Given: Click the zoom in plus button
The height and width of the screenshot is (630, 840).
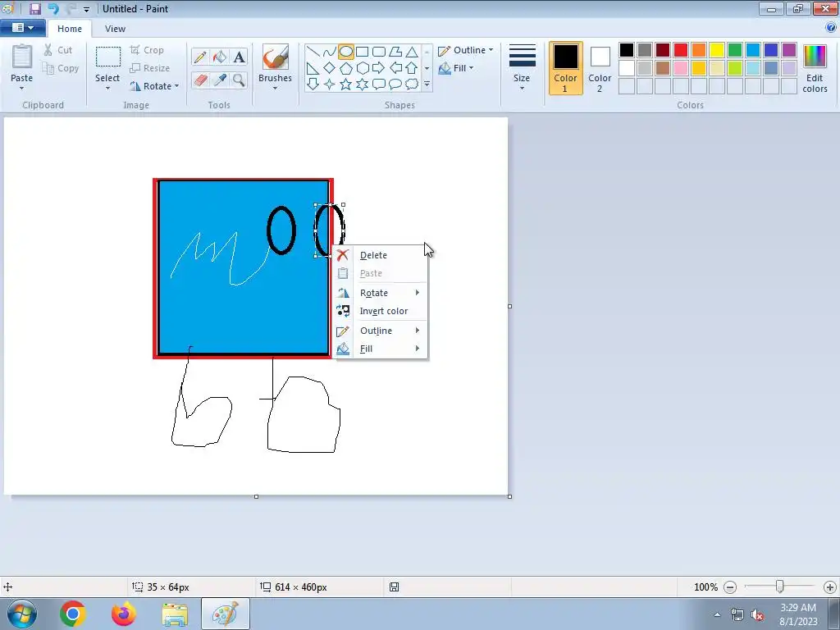Looking at the screenshot, I should pyautogui.click(x=830, y=587).
